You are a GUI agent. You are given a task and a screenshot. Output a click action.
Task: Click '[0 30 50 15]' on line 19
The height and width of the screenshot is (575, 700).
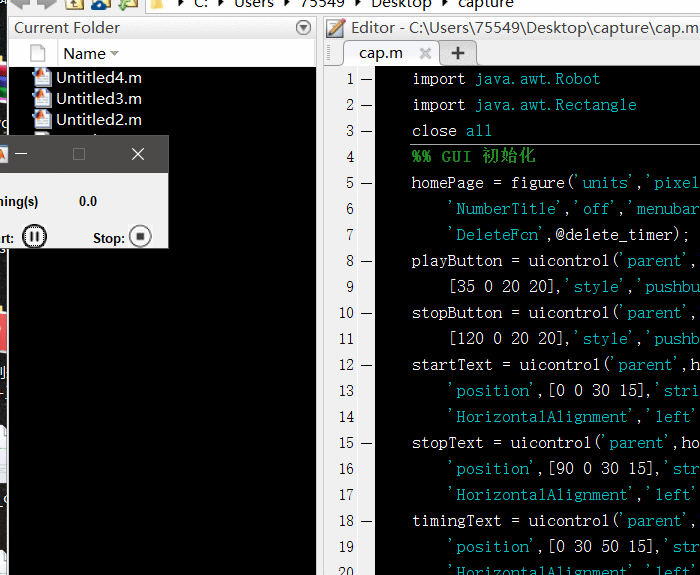coord(601,547)
